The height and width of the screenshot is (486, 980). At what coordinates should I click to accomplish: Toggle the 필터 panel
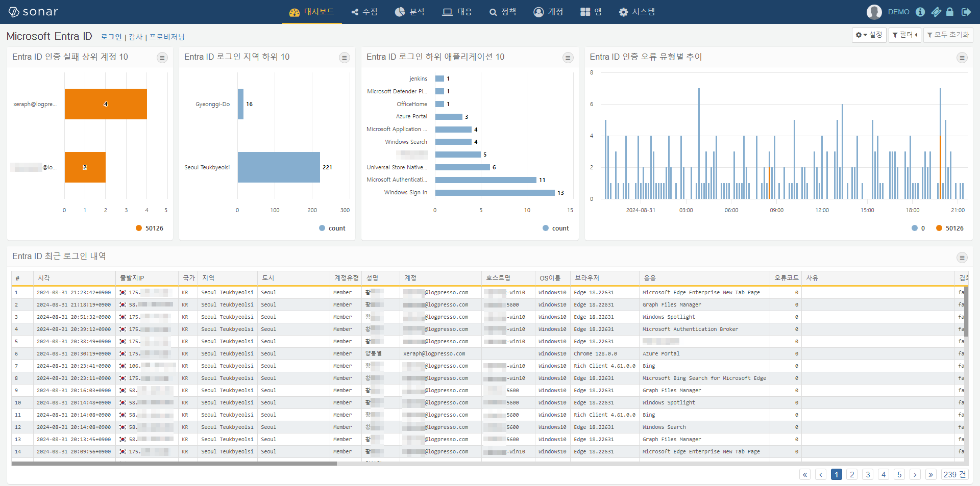[905, 35]
